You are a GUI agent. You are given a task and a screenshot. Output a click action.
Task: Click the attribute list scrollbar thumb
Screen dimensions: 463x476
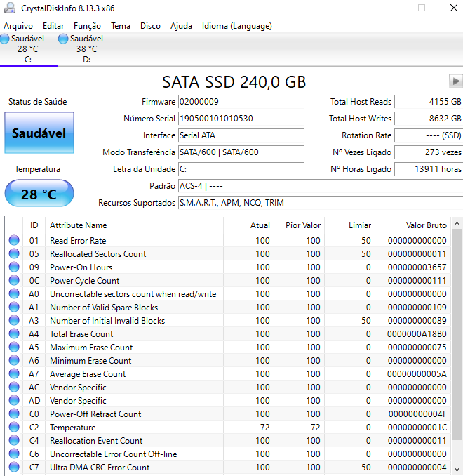pos(457,334)
